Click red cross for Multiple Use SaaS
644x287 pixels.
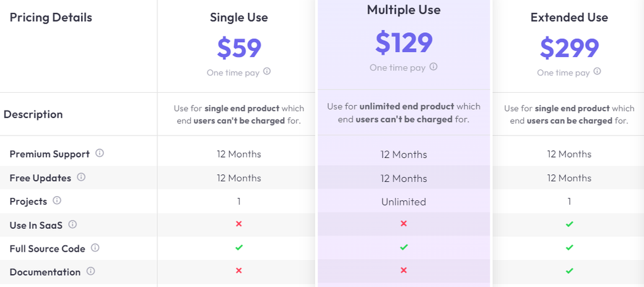click(x=404, y=223)
